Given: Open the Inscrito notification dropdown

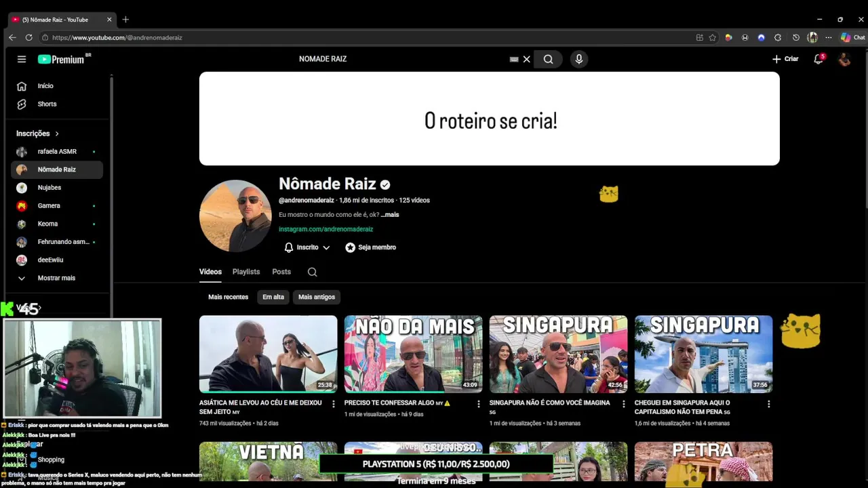Looking at the screenshot, I should click(307, 247).
